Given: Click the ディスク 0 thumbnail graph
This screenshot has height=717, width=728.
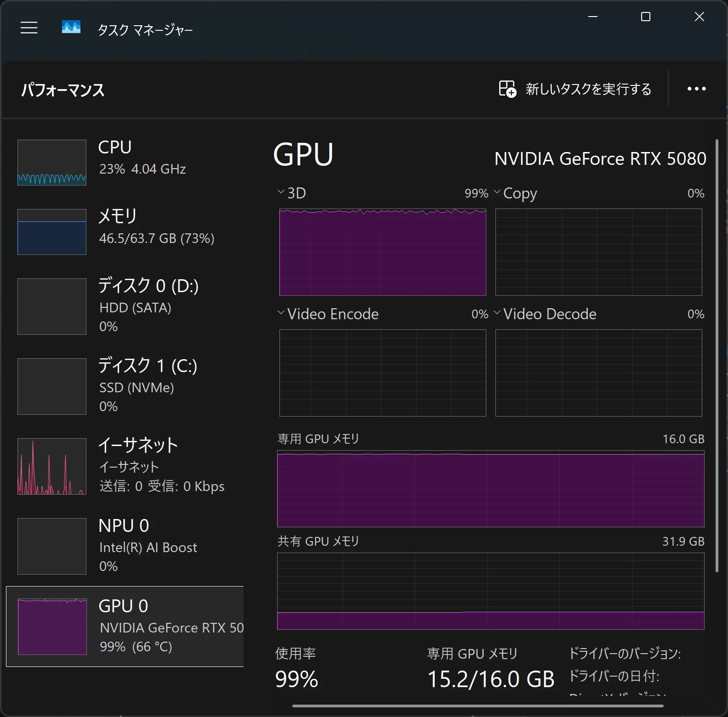Looking at the screenshot, I should pos(52,306).
